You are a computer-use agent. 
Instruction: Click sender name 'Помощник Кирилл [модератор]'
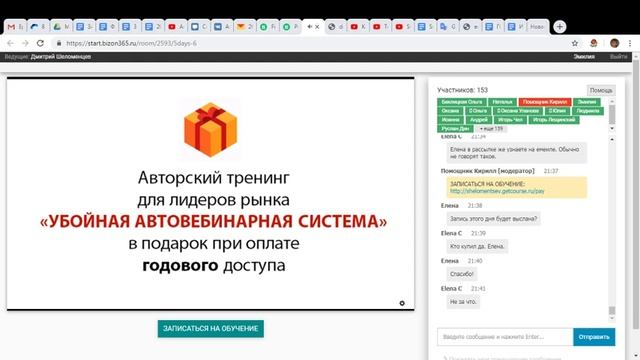click(x=487, y=171)
